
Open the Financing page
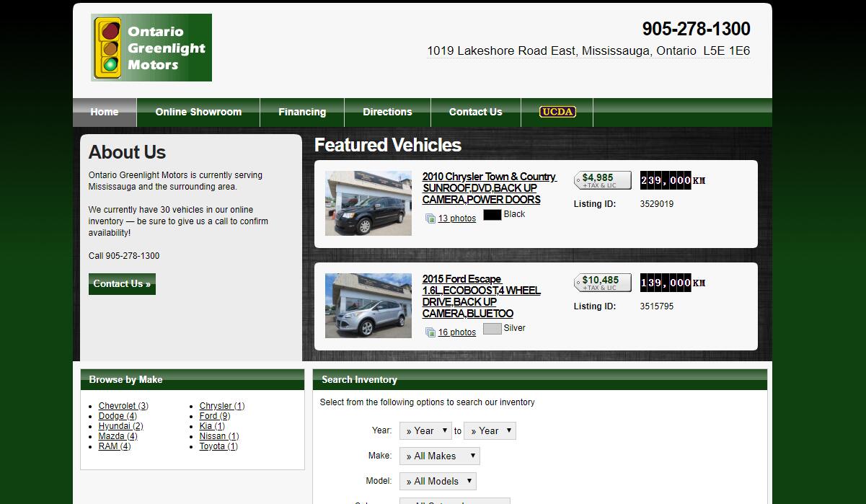pos(302,112)
